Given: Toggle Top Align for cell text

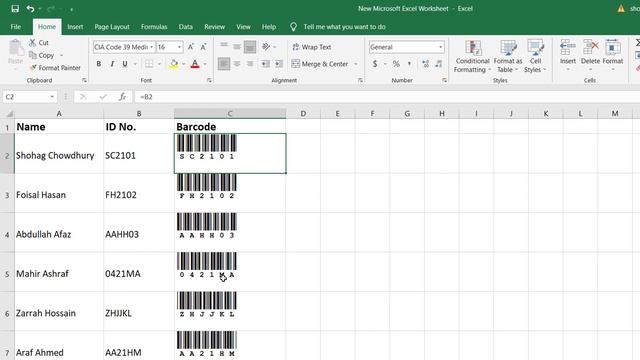Looking at the screenshot, I should 224,47.
